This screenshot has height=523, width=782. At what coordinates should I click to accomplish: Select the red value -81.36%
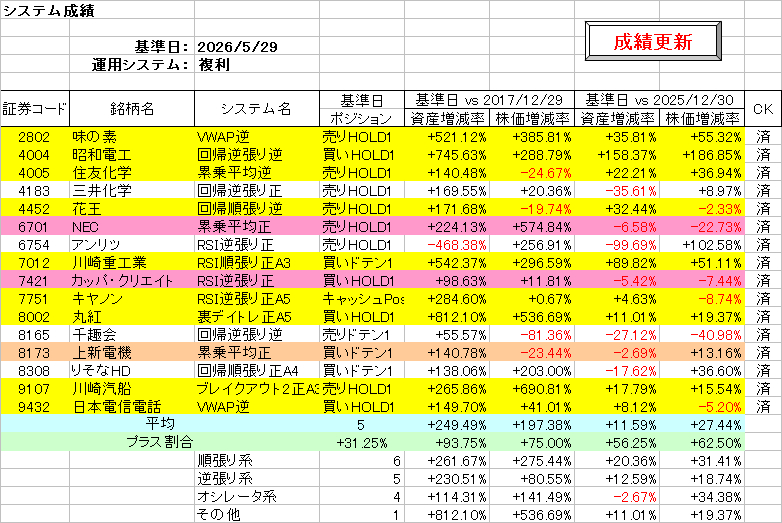(x=532, y=335)
